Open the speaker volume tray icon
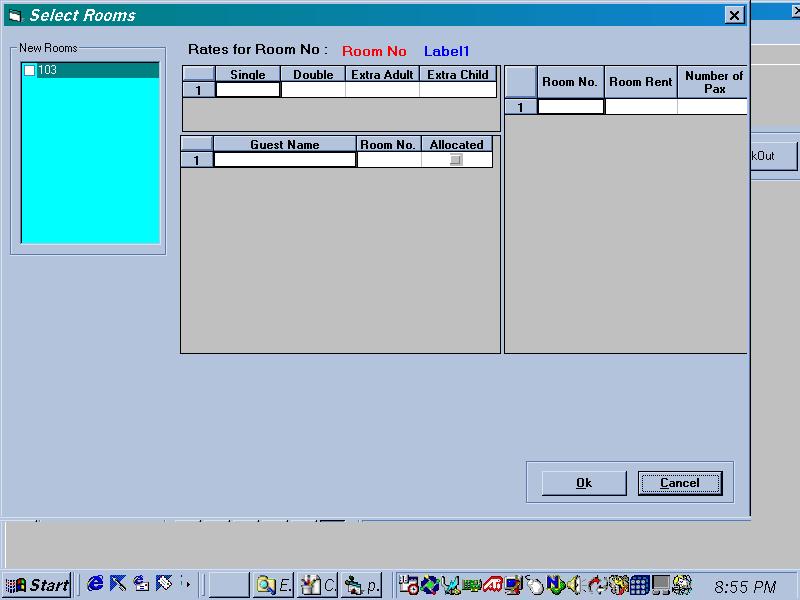The image size is (800, 600). pos(575,585)
